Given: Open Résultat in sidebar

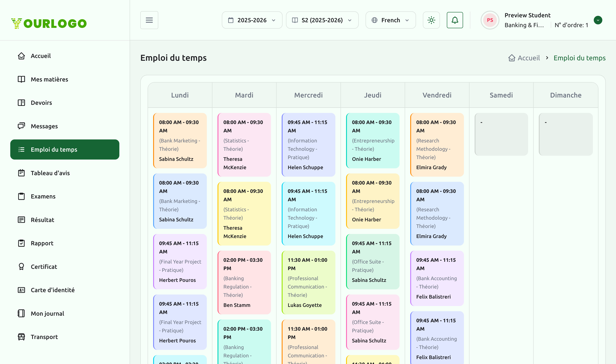Looking at the screenshot, I should coord(65,220).
